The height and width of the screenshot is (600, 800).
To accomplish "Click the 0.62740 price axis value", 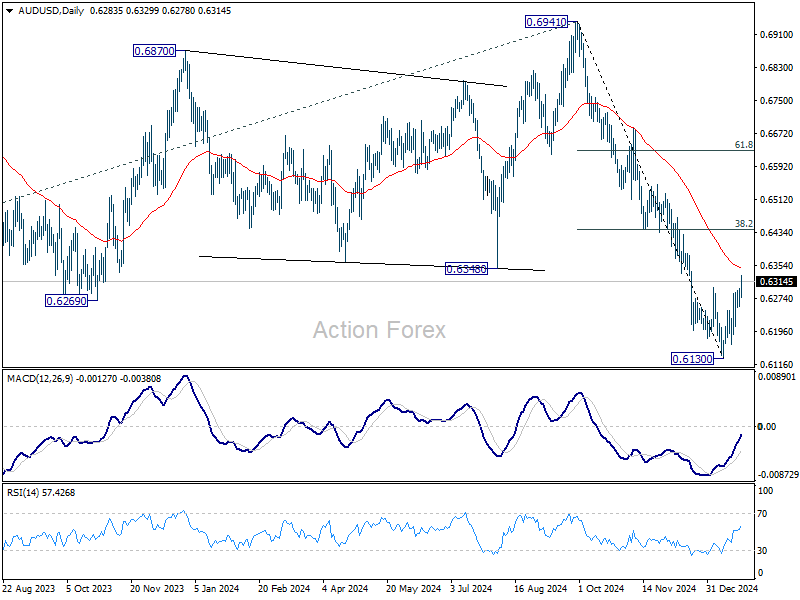I will (777, 298).
